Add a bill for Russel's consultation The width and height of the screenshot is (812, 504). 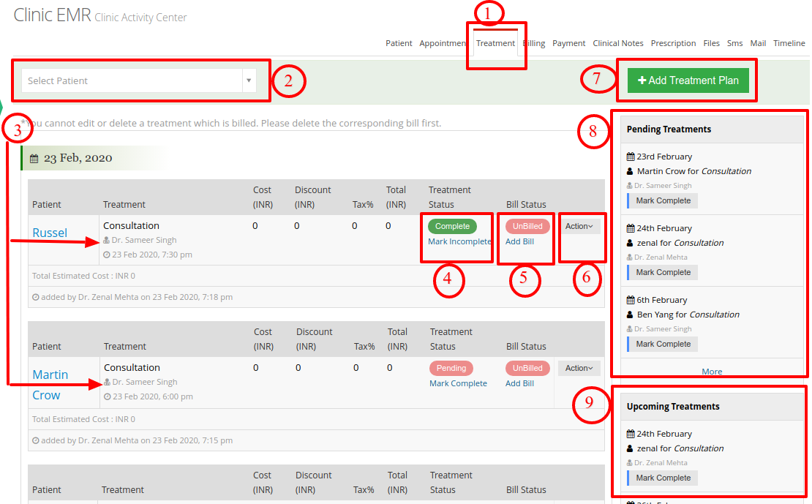519,241
